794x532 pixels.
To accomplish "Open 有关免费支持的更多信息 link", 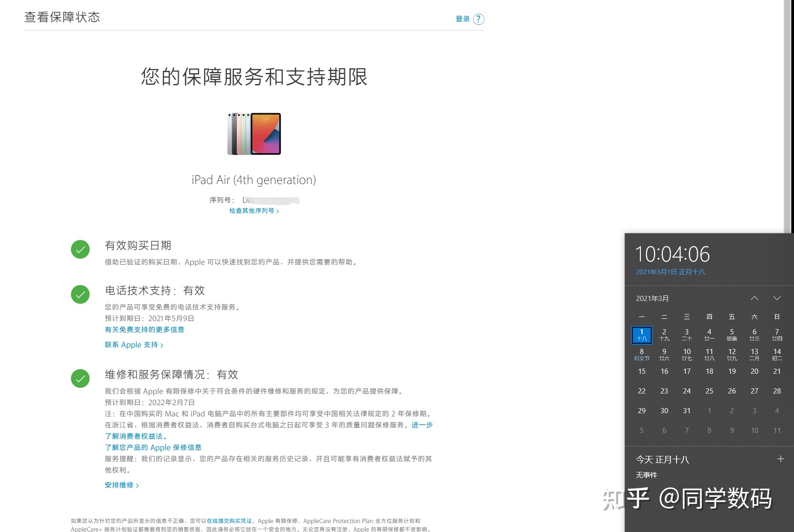I will [145, 330].
